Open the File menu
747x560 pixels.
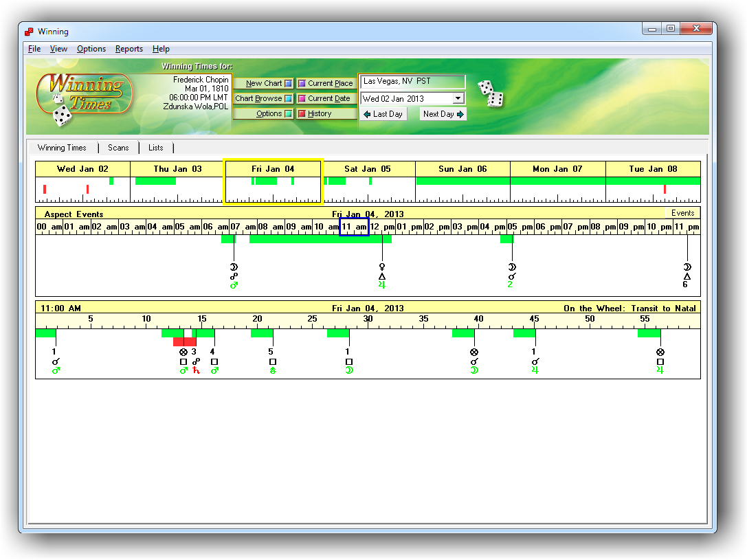(34, 49)
